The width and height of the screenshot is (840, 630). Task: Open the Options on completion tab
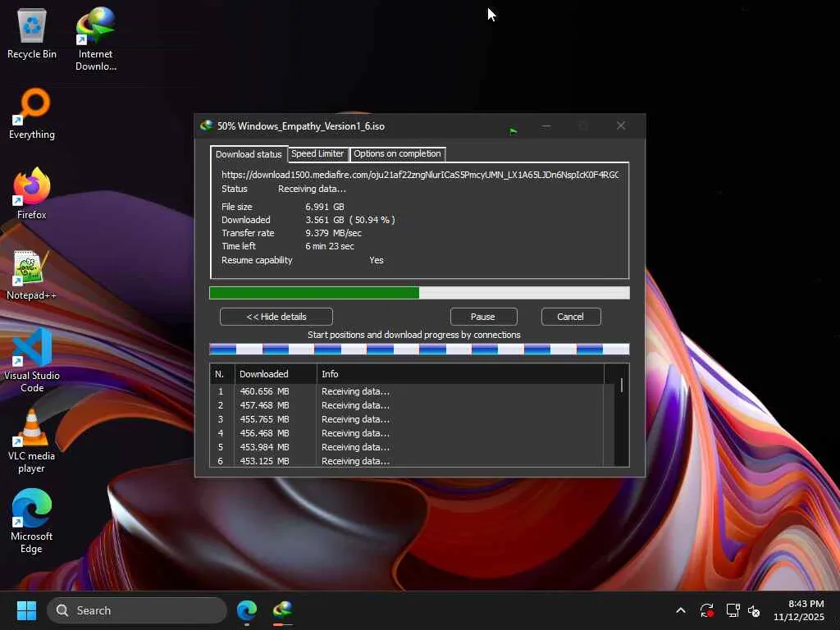coord(397,154)
